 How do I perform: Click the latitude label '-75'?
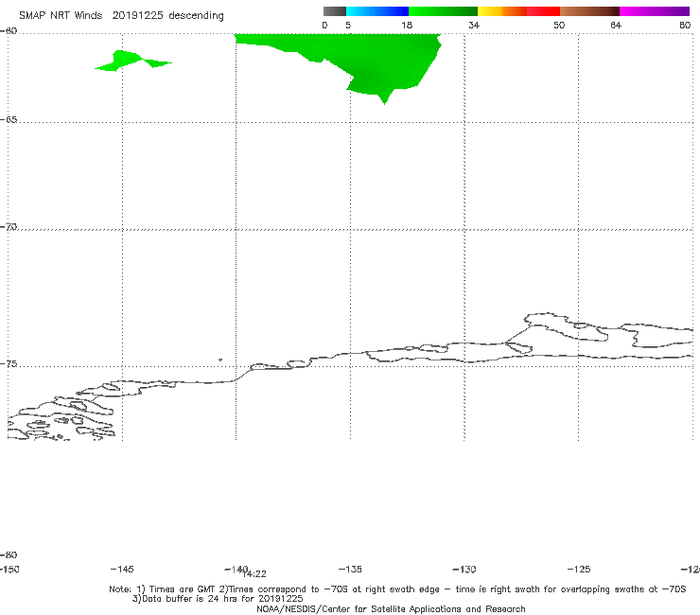(x=9, y=364)
